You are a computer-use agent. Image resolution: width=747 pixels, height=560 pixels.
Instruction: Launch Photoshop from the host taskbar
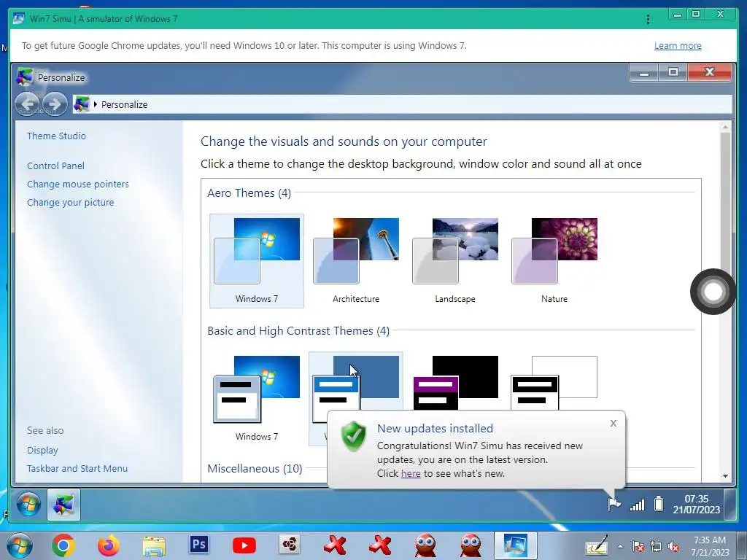tap(199, 544)
